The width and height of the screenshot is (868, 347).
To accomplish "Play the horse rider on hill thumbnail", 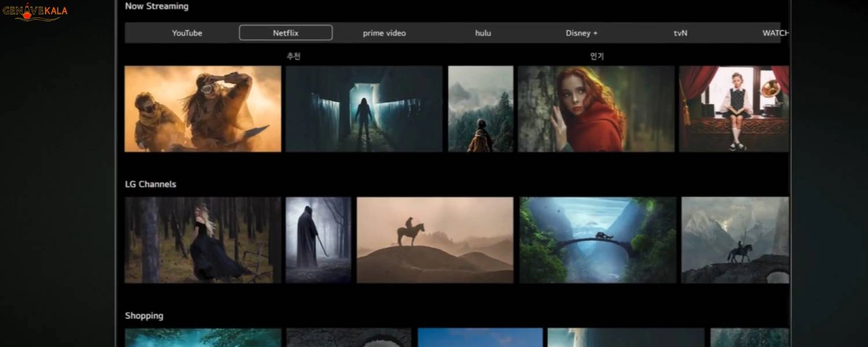I will tap(435, 240).
